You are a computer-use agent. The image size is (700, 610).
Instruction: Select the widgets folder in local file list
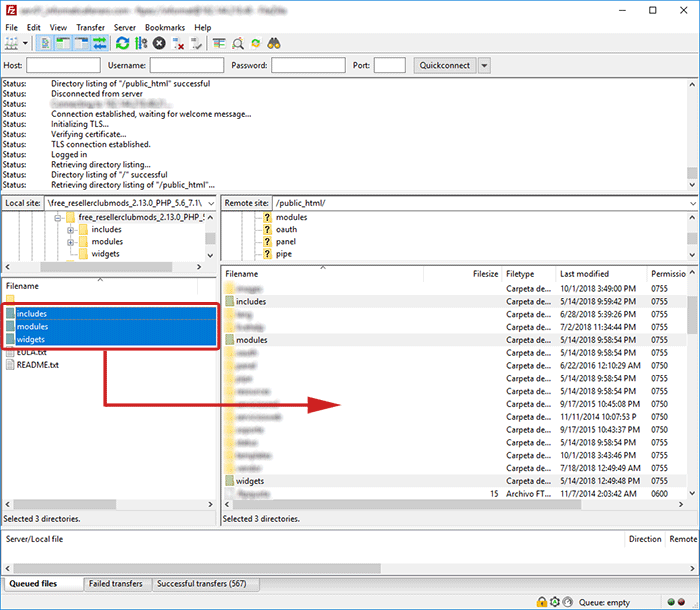click(x=111, y=339)
